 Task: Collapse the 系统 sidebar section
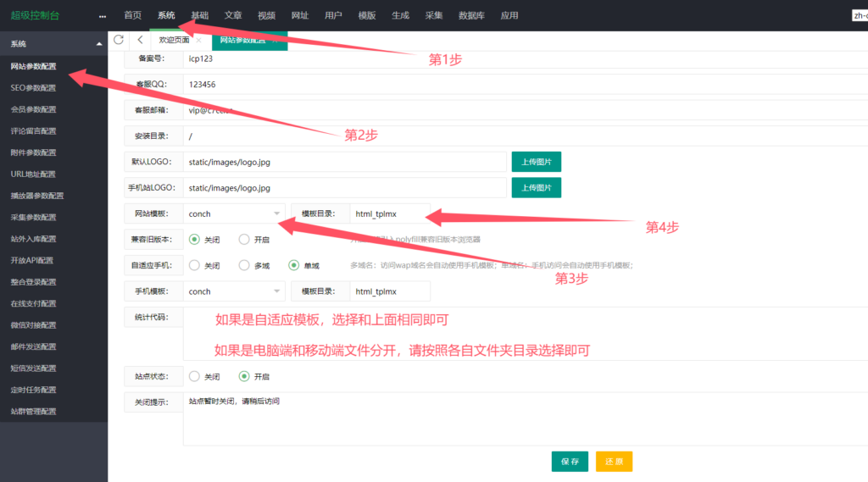99,44
